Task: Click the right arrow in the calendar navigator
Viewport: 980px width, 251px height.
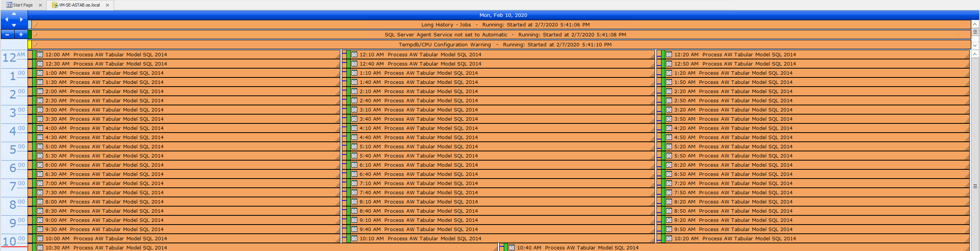Action: point(21,19)
